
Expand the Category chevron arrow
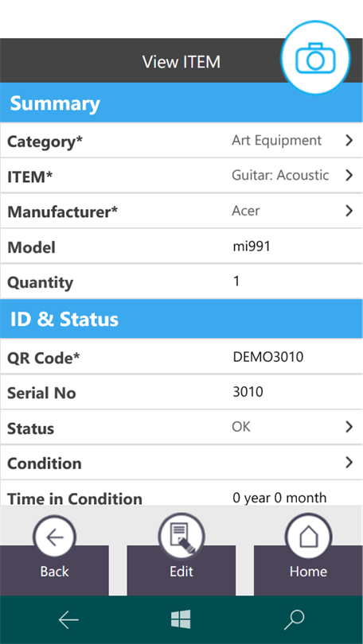[x=349, y=141]
